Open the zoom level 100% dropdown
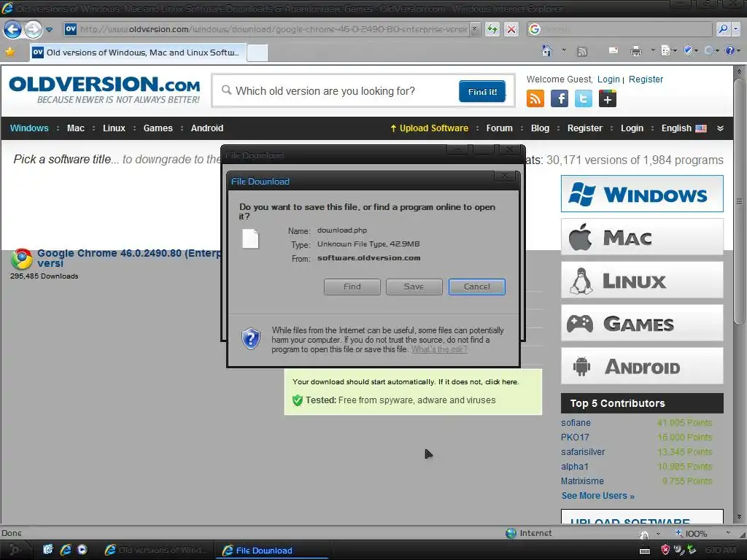The height and width of the screenshot is (560, 747). coord(728,533)
